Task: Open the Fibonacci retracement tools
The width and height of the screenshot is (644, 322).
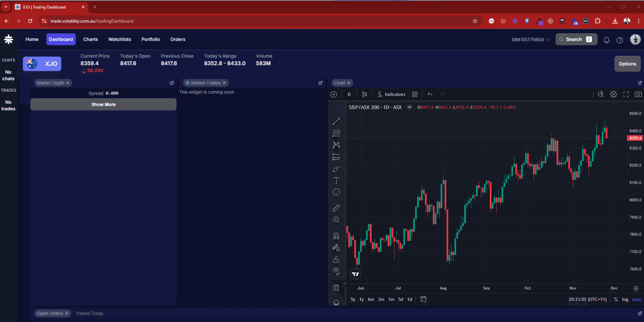Action: pos(336,133)
